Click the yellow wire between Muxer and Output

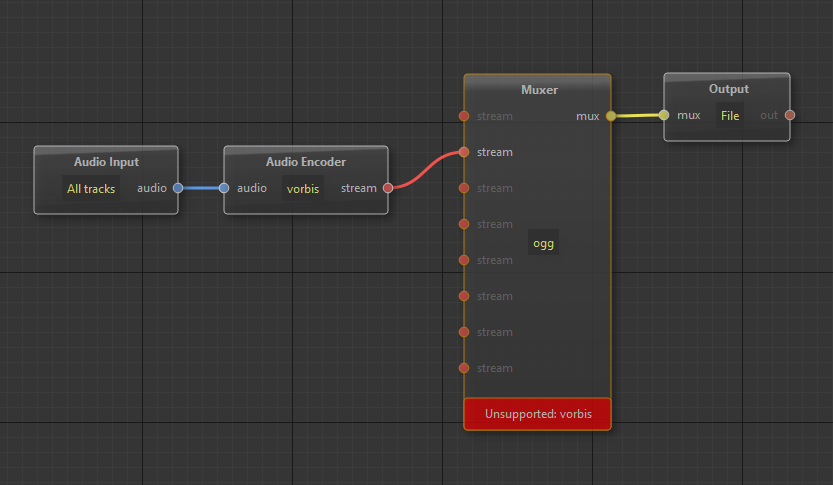tap(637, 116)
